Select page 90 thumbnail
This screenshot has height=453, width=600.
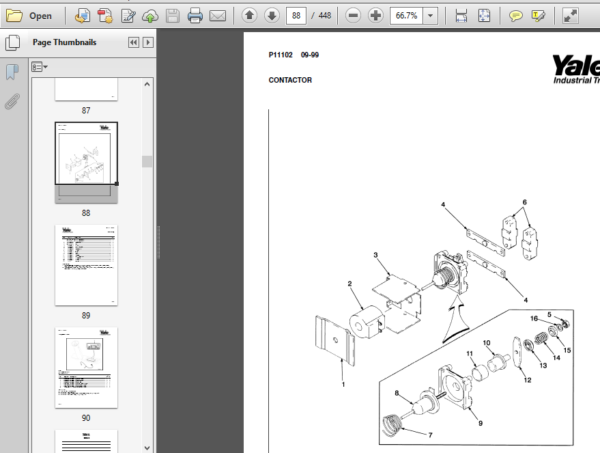coord(86,368)
